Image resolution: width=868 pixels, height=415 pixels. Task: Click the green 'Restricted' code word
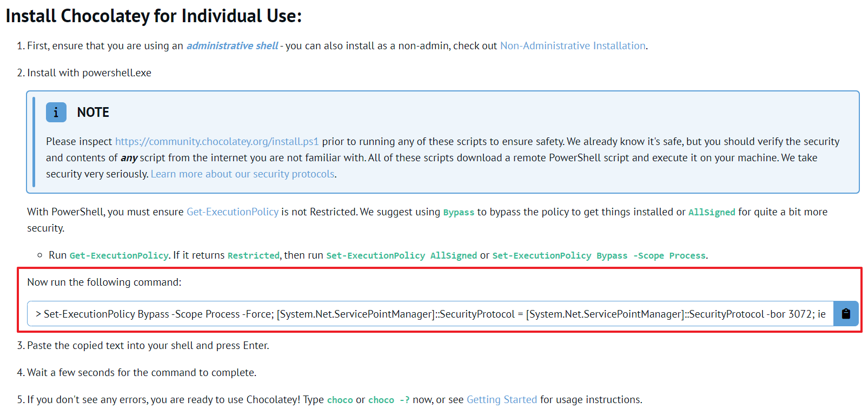pos(254,255)
